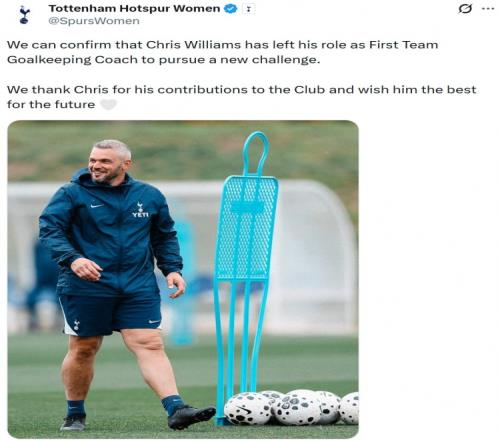Image resolution: width=500 pixels, height=440 pixels.
Task: Open the attached training ground photo
Action: tap(183, 279)
